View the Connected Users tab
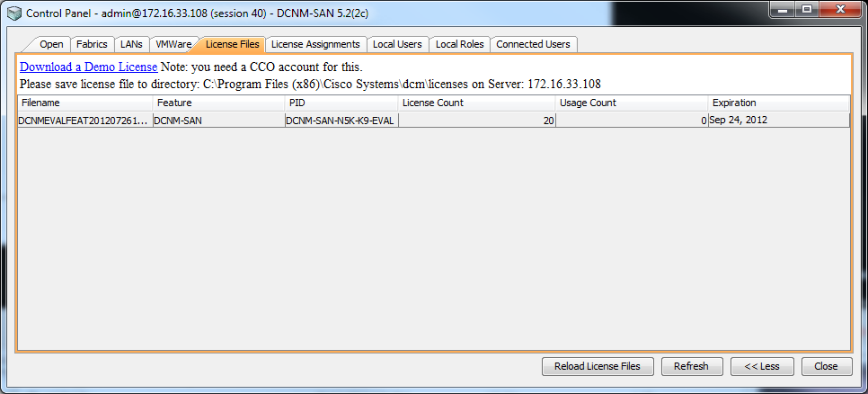The image size is (868, 394). [x=533, y=44]
